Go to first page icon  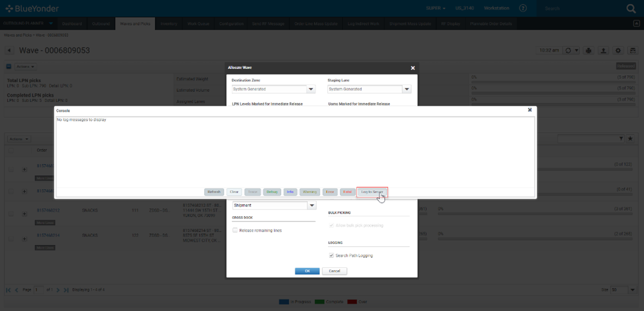click(8, 289)
